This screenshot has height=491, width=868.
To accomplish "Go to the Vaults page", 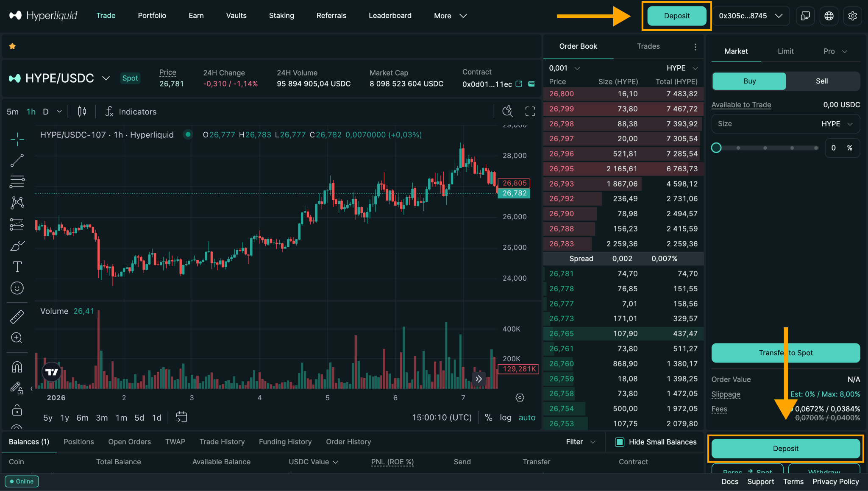I will (236, 16).
